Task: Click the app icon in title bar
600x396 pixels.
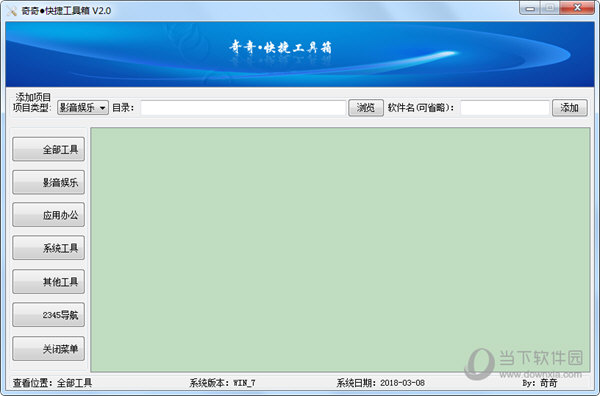Action: tap(12, 11)
